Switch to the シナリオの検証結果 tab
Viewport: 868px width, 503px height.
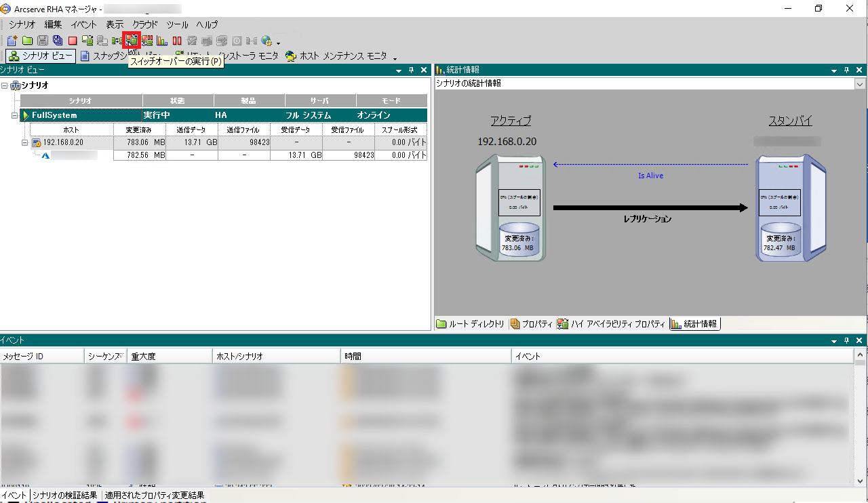pyautogui.click(x=65, y=496)
